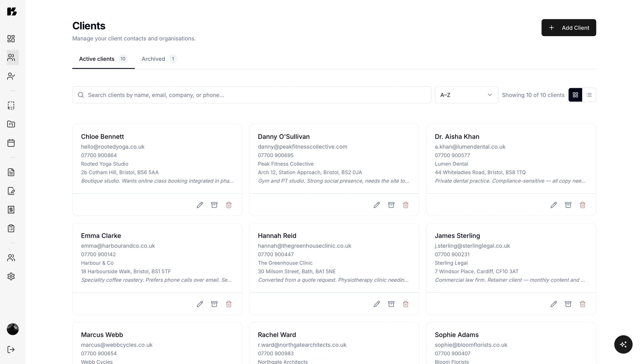Select the Sophie Adams card name

(457, 335)
